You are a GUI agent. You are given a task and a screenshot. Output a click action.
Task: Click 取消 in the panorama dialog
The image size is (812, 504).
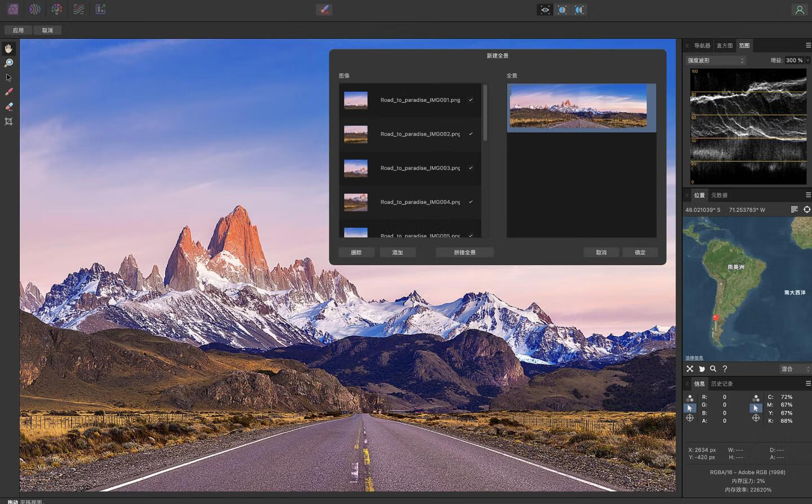tap(601, 253)
